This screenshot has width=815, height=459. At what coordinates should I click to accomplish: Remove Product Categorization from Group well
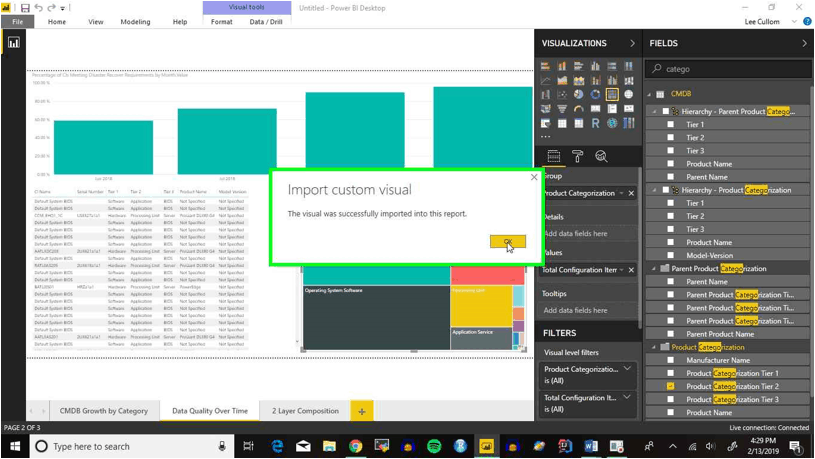tap(631, 193)
